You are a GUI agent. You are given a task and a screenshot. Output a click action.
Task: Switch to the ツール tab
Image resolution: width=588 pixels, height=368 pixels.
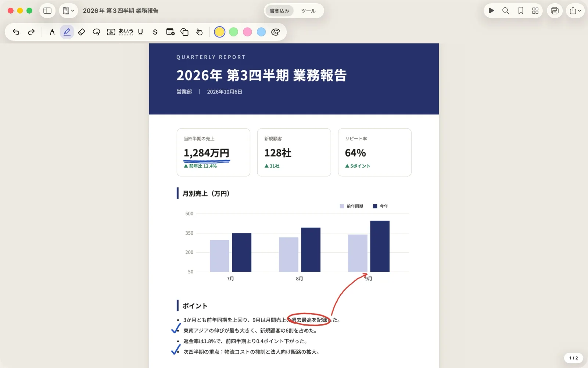[308, 11]
